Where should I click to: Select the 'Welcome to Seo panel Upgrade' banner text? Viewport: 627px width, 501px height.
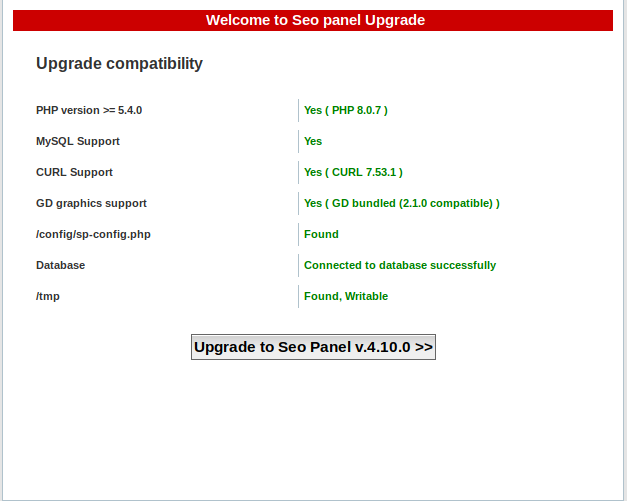315,20
